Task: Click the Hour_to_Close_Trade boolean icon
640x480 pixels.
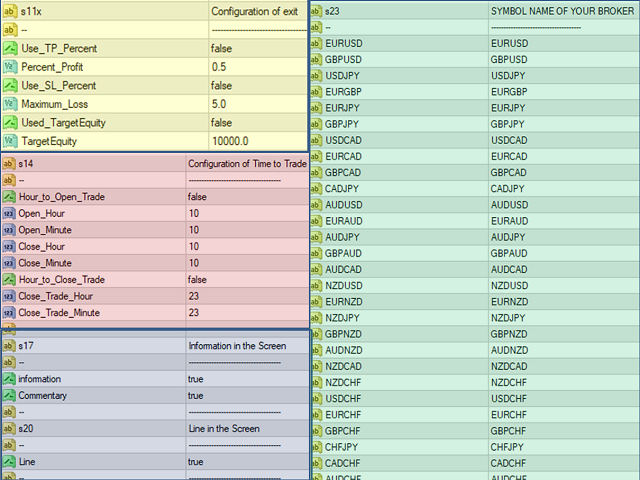Action: click(9, 280)
